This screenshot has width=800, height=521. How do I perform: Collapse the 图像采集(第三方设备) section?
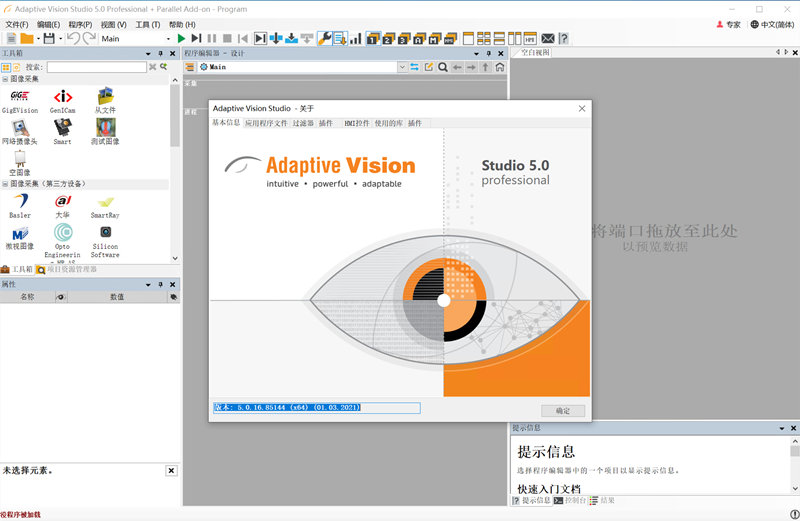(x=5, y=184)
